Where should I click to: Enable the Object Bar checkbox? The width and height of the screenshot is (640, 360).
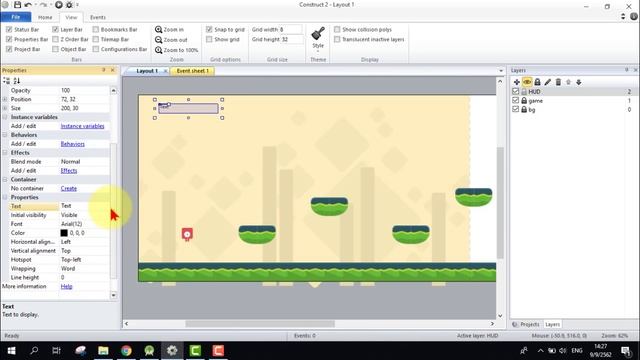pos(55,49)
